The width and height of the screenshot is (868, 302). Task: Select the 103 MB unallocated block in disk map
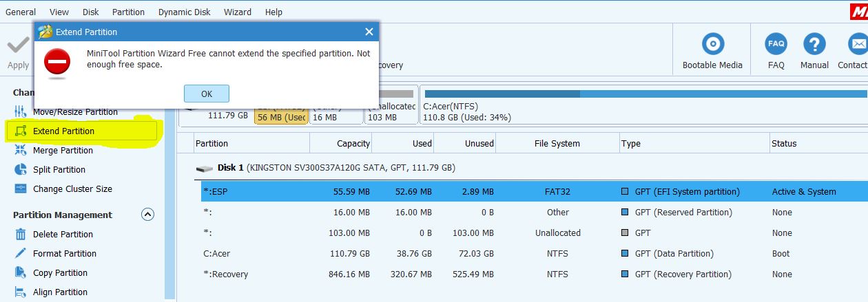tap(391, 105)
